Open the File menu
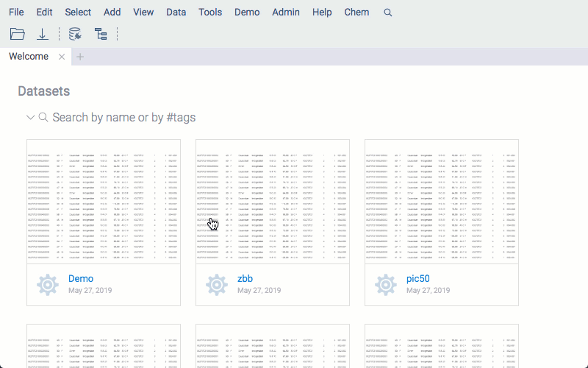Viewport: 588px width, 368px height. (16, 13)
